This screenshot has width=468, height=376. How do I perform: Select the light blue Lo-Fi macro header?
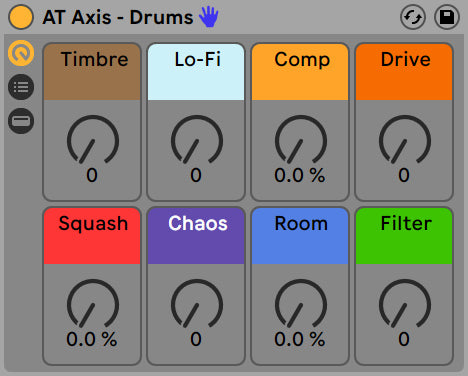click(196, 72)
